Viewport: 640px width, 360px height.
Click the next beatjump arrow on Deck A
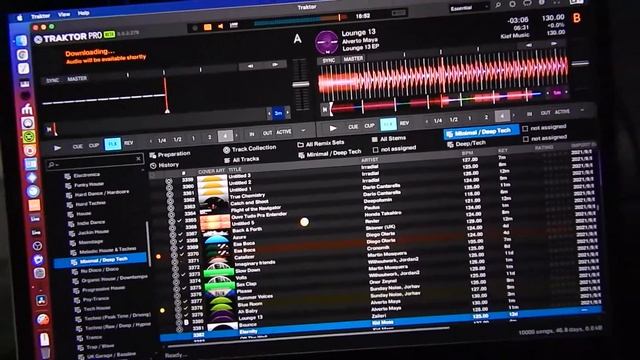(275, 65)
